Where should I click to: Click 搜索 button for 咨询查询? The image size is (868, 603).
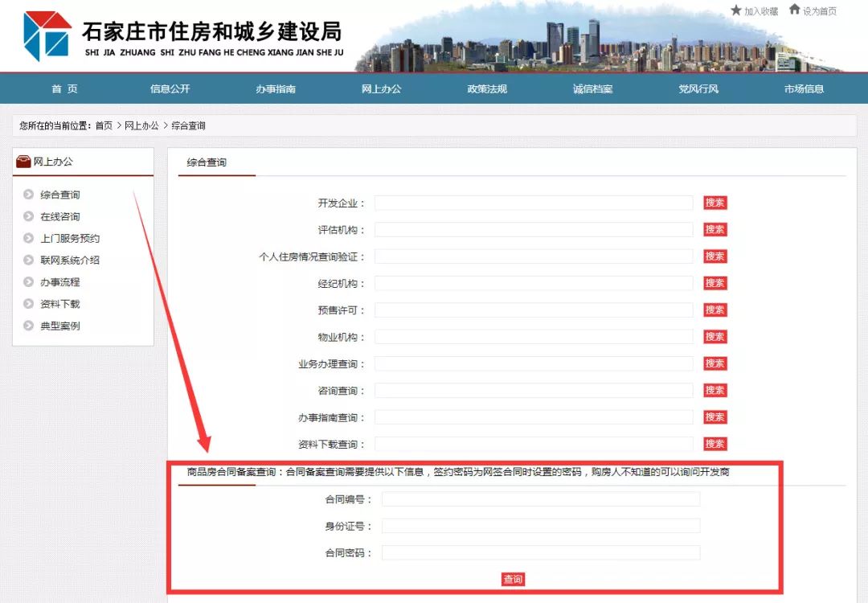click(714, 391)
